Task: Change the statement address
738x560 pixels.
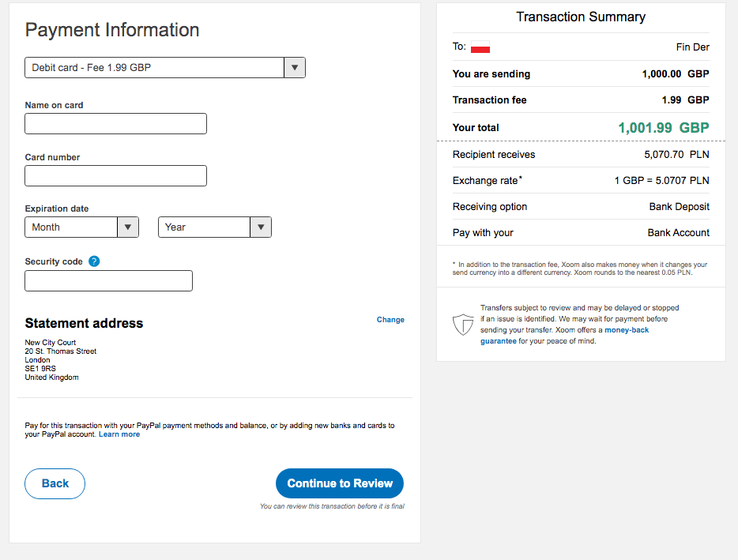Action: 390,320
